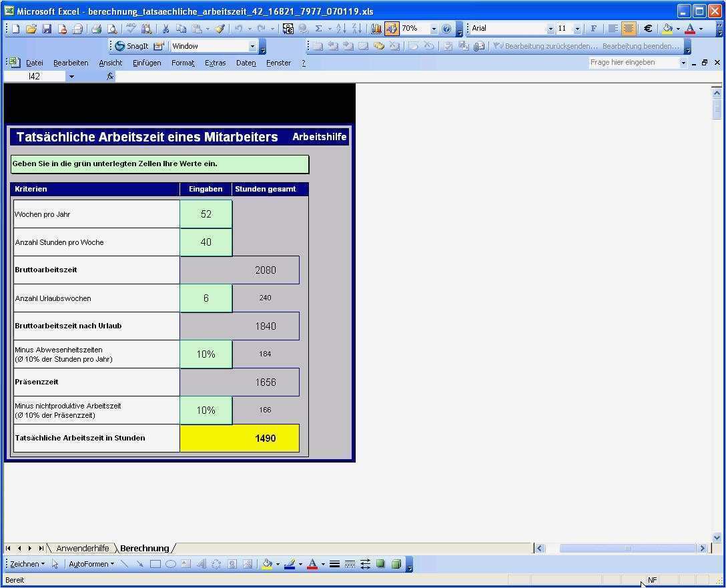Open the font size 11 dropdown

pyautogui.click(x=577, y=29)
